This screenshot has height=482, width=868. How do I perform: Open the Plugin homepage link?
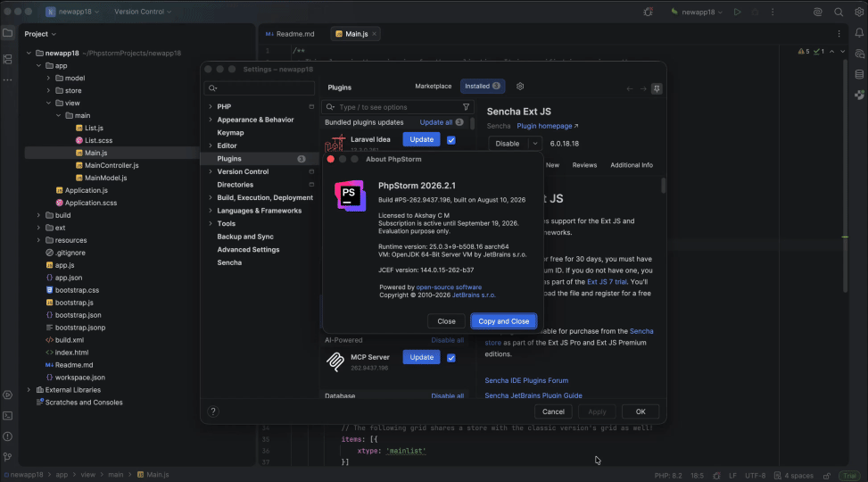pos(548,127)
